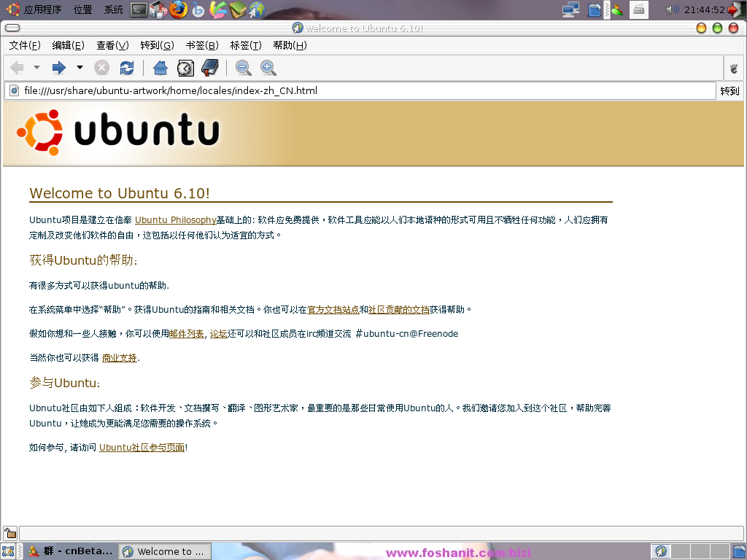Click the clock showing 21:44:52

point(705,9)
